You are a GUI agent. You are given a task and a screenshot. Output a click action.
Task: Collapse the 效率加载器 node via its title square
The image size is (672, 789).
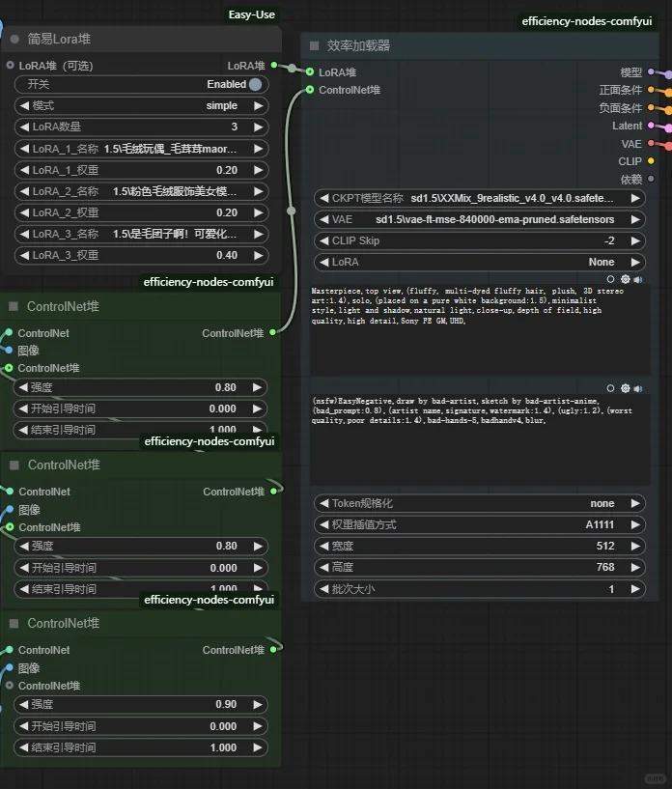coord(315,45)
